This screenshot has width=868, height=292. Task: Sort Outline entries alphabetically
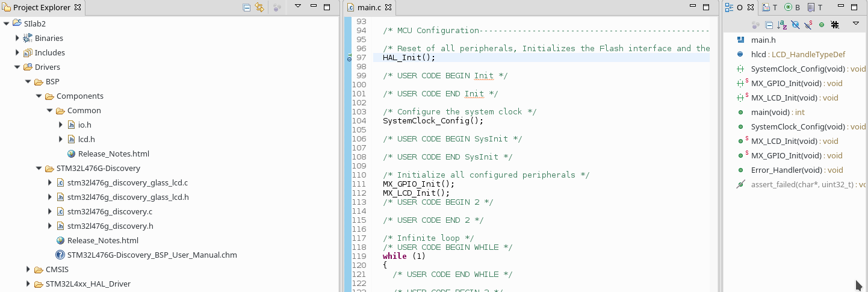782,25
